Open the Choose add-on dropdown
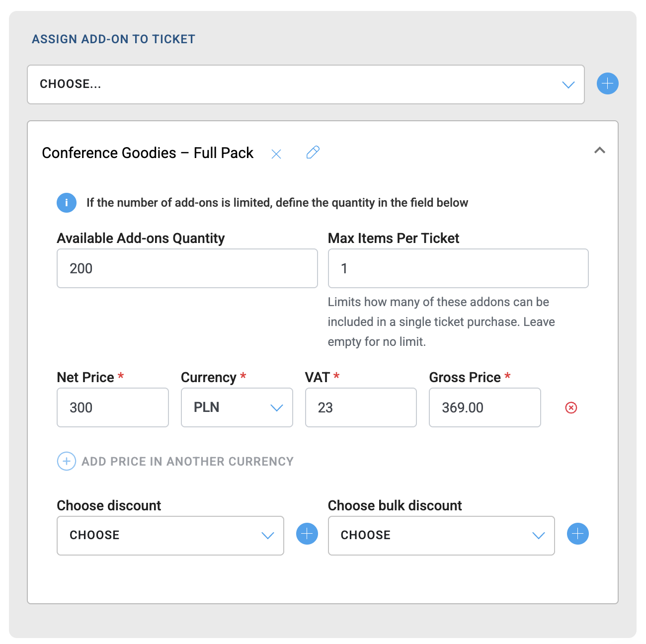Image resolution: width=646 pixels, height=644 pixels. click(306, 84)
